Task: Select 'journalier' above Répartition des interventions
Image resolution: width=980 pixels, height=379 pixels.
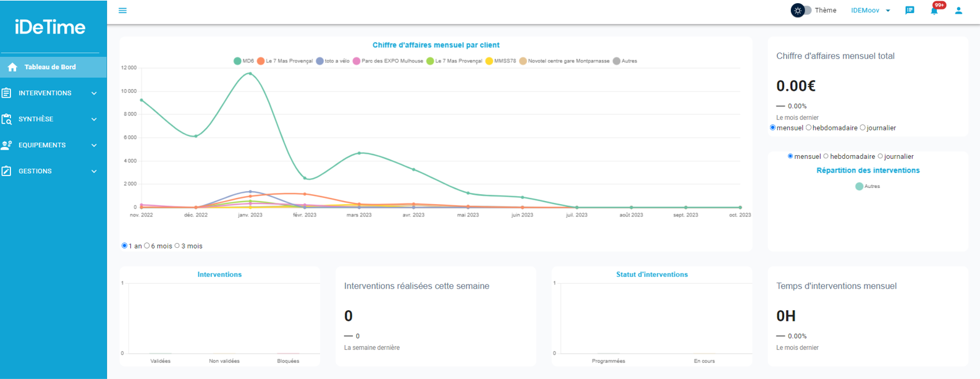Action: click(x=880, y=156)
